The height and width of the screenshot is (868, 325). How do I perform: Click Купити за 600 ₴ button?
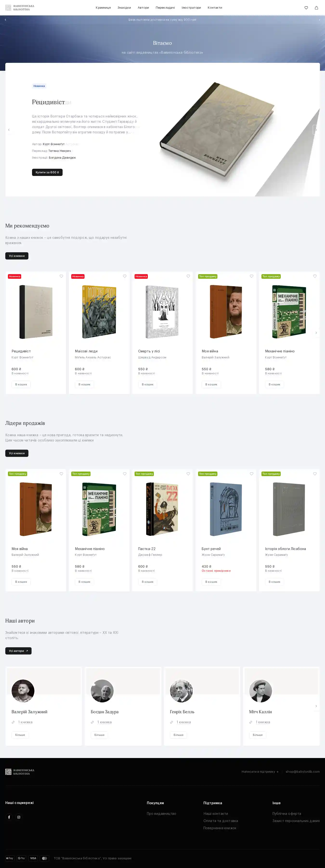click(x=47, y=172)
